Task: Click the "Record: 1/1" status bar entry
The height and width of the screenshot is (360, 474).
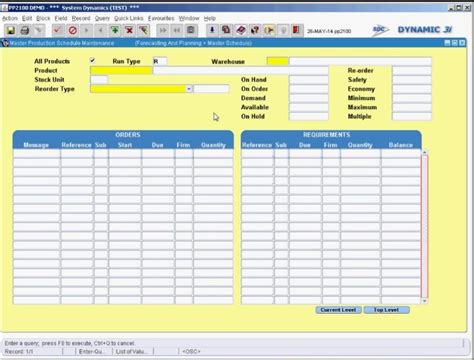Action: pos(19,352)
